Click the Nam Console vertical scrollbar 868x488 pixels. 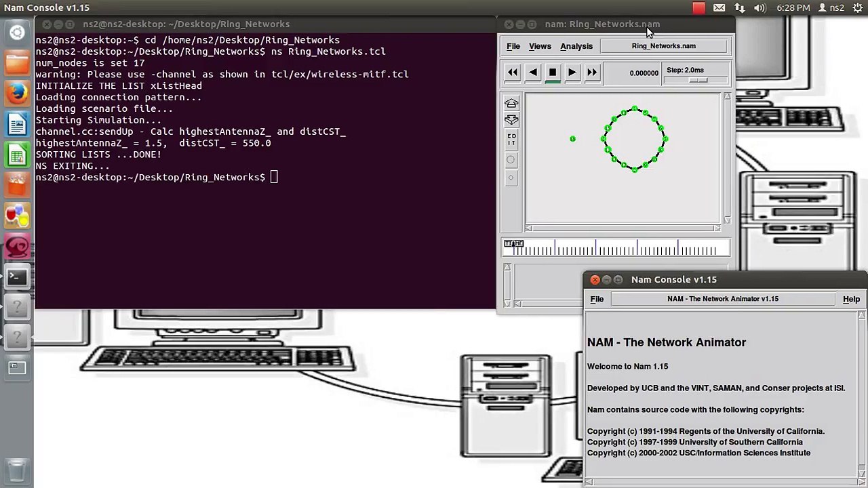(x=862, y=393)
